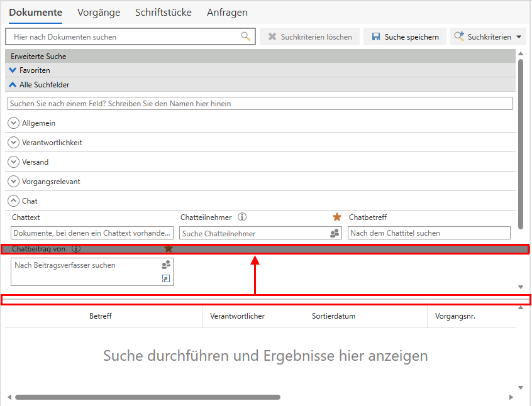Viewport: 532px width, 406px height.
Task: Click the info icon next to Chatbeitrag von
Action: pos(76,249)
